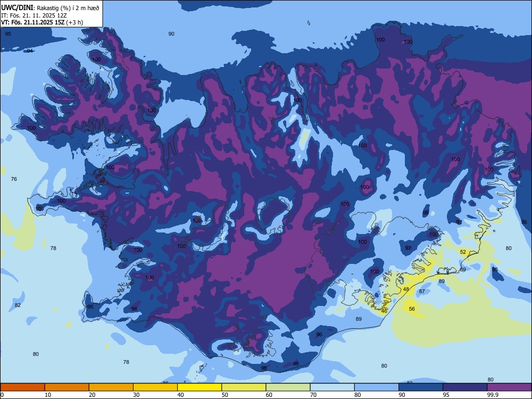Click the dark orange 0–10 legend swatch

click(22, 387)
